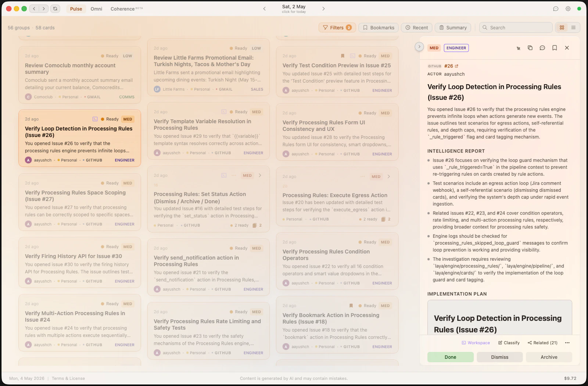Open Review Comoclub monthly account summary card
The image size is (588, 386).
coord(79,75)
